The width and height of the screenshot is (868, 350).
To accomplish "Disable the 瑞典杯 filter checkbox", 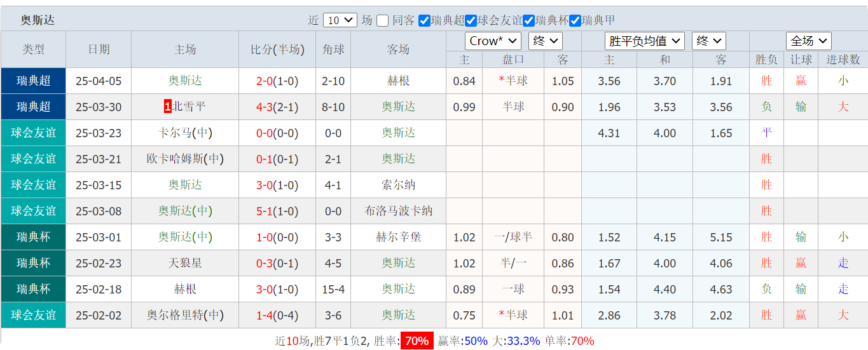I will pyautogui.click(x=528, y=20).
